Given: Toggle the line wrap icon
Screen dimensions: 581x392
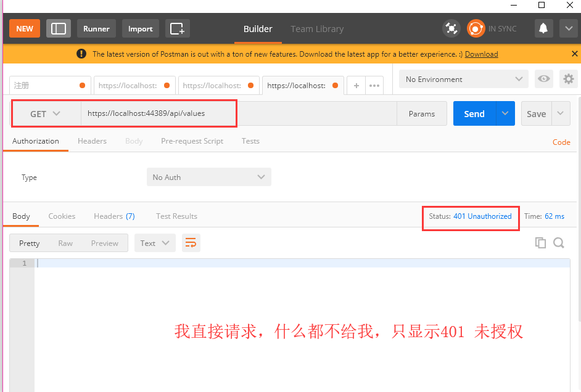Looking at the screenshot, I should click(191, 243).
